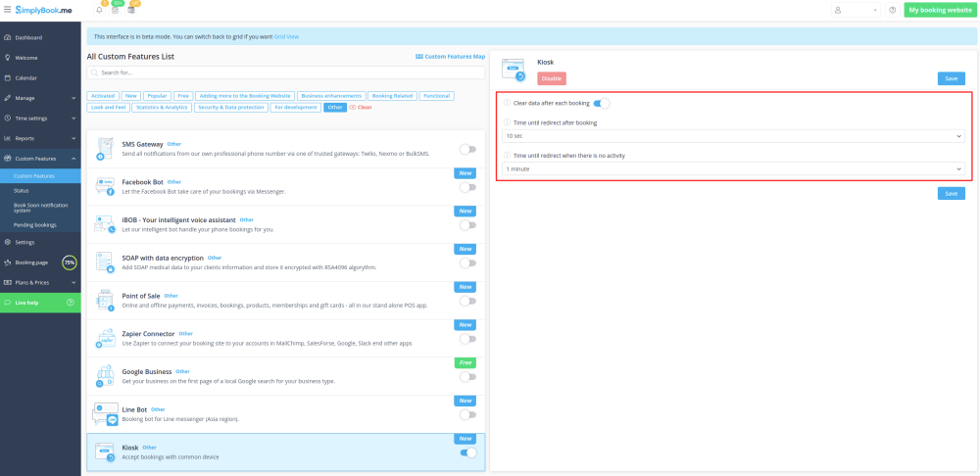Open the no activity redirect dropdown

733,168
